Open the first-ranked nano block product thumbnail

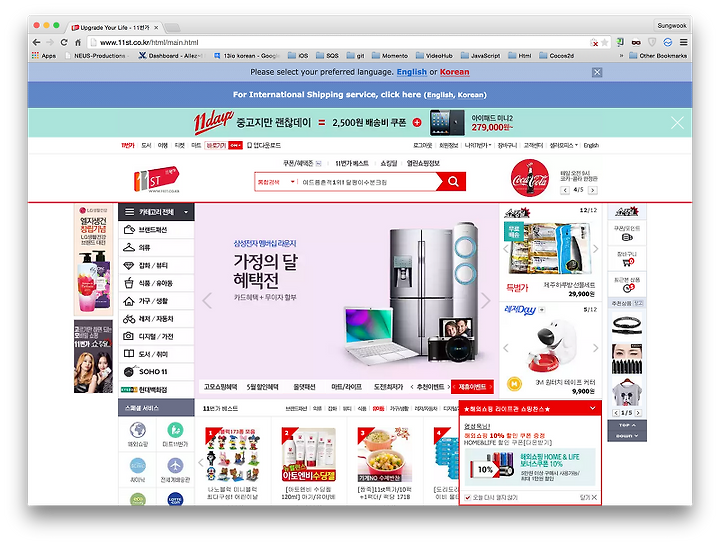(231, 455)
